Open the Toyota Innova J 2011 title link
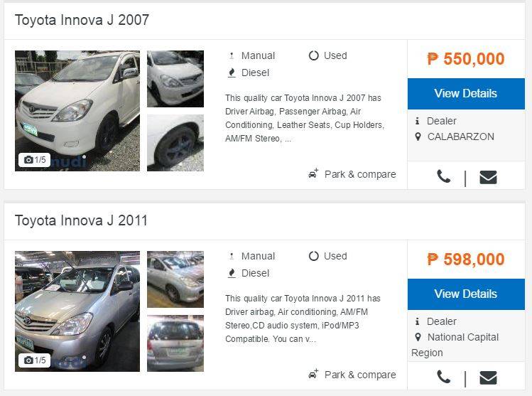 pos(81,220)
